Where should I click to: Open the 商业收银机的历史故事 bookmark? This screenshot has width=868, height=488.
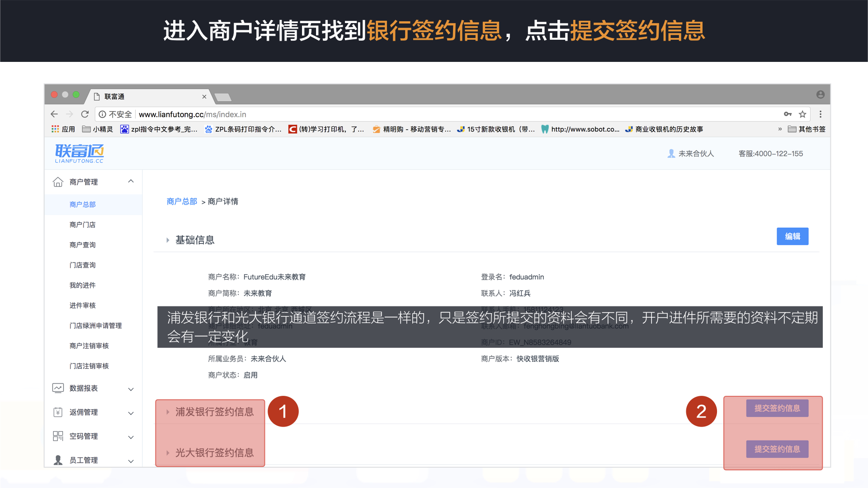(664, 129)
